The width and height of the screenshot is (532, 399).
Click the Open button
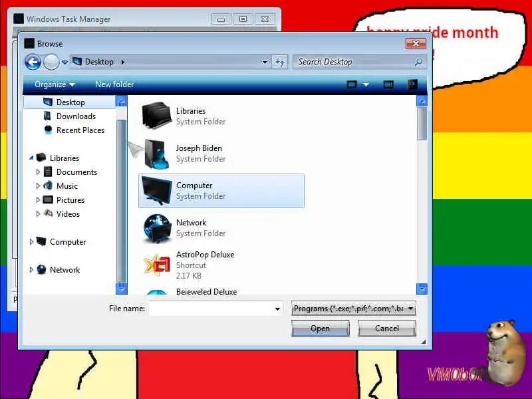tap(320, 329)
